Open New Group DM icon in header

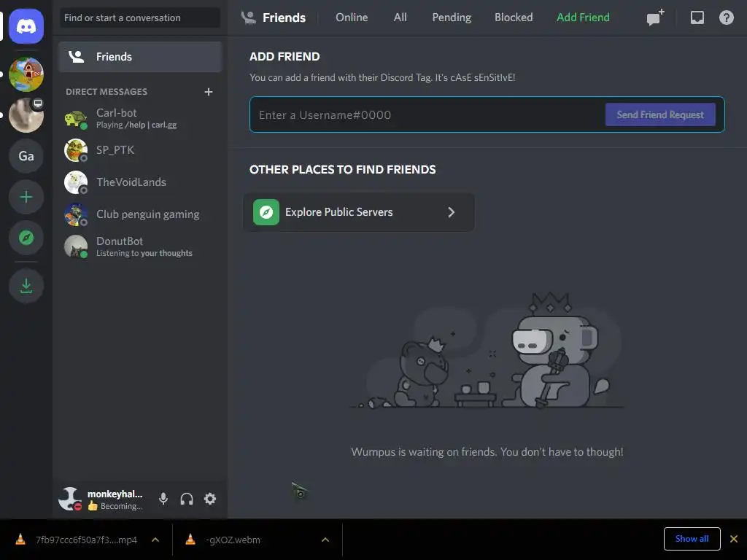(x=655, y=17)
